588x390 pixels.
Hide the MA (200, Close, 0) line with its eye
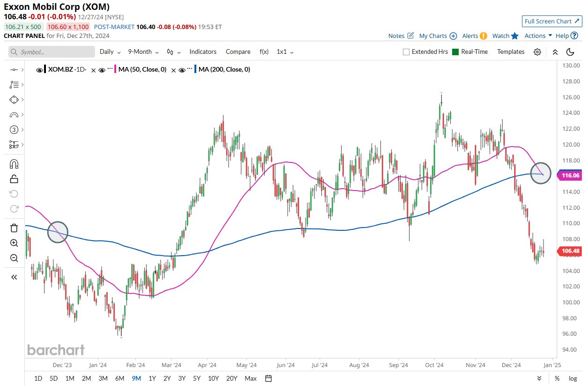(x=182, y=70)
